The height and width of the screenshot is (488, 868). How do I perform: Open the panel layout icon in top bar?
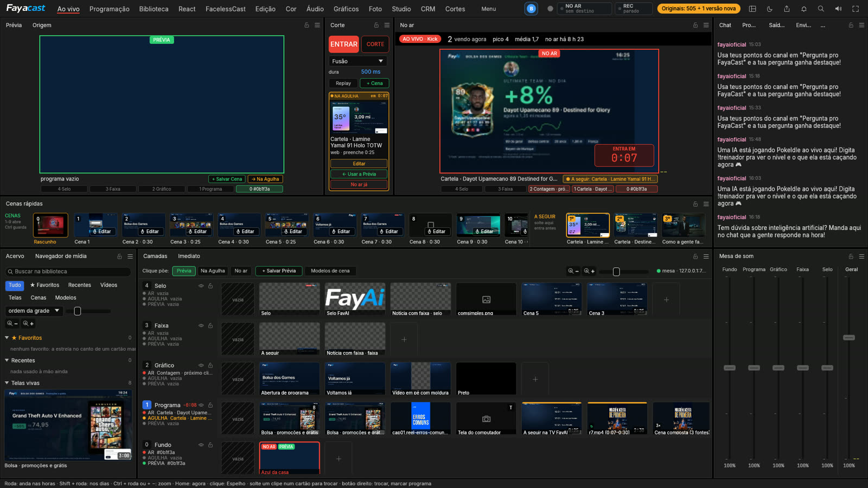point(752,9)
